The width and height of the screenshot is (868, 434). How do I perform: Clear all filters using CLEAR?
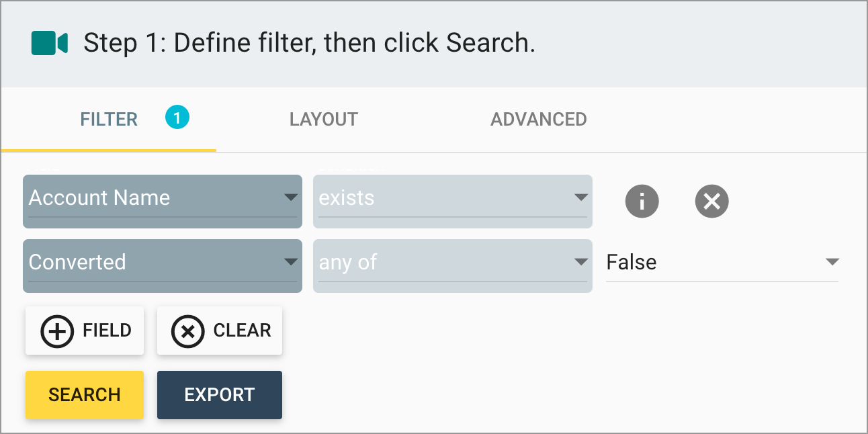tap(219, 331)
